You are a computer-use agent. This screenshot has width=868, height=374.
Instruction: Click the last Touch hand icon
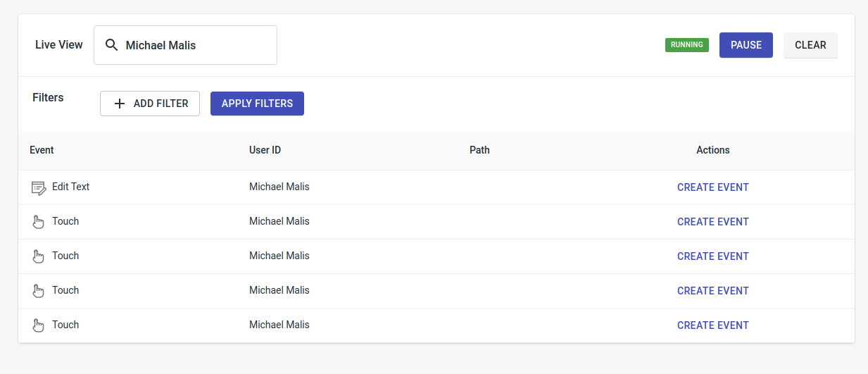(39, 325)
